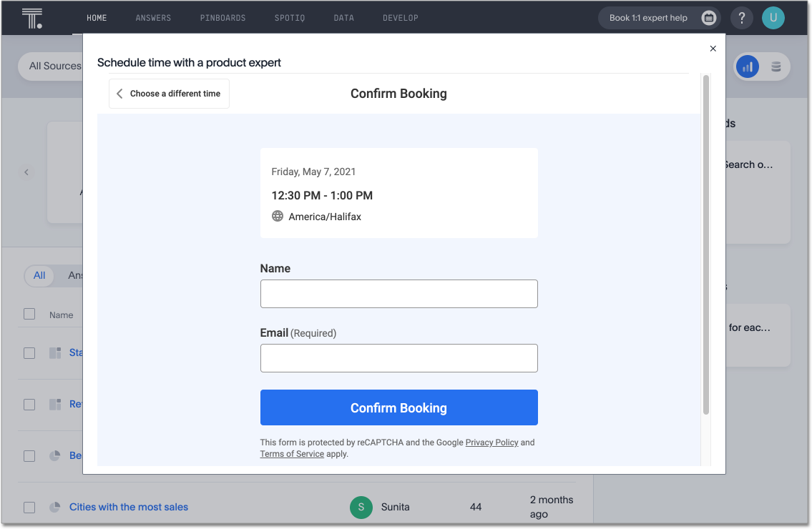812x529 pixels.
Task: Click the calendar icon beside Book expert help
Action: coord(708,18)
